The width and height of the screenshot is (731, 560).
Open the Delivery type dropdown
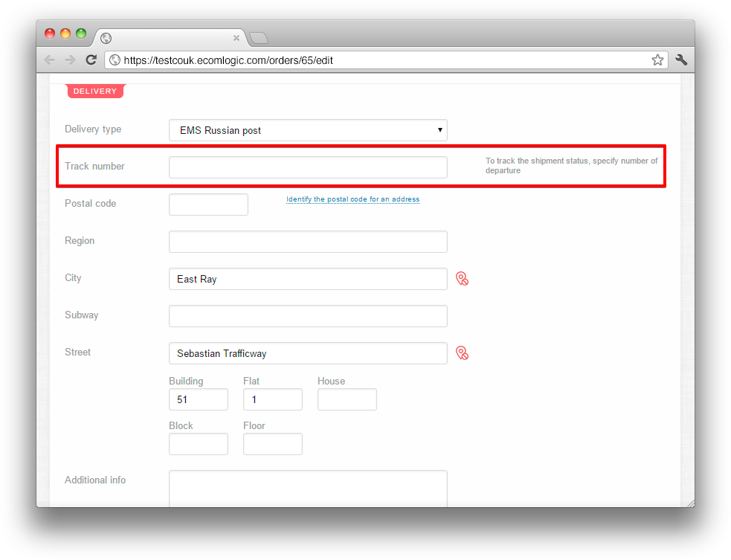[308, 130]
